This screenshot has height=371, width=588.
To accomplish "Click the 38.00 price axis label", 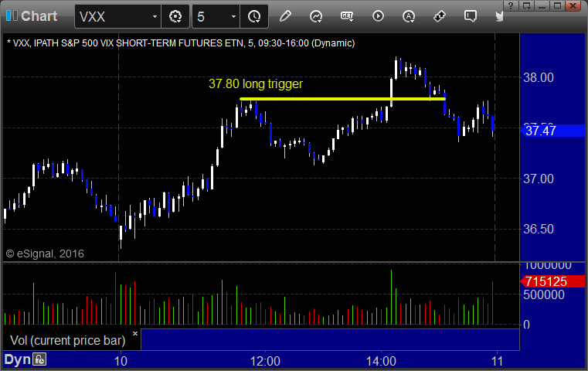I will 538,77.
